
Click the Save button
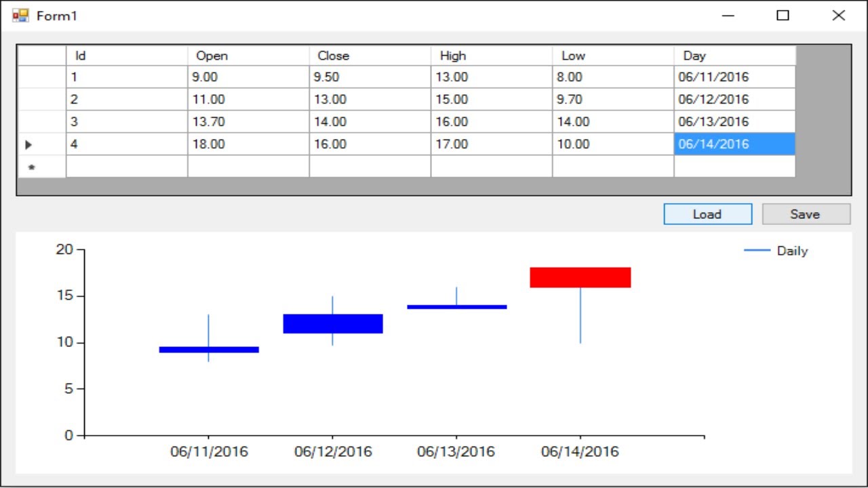tap(806, 214)
